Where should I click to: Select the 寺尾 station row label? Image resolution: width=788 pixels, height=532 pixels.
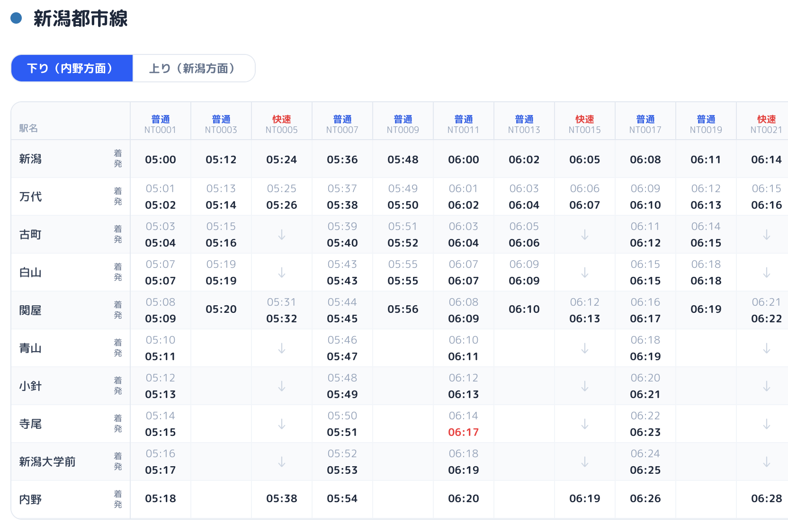(x=30, y=424)
